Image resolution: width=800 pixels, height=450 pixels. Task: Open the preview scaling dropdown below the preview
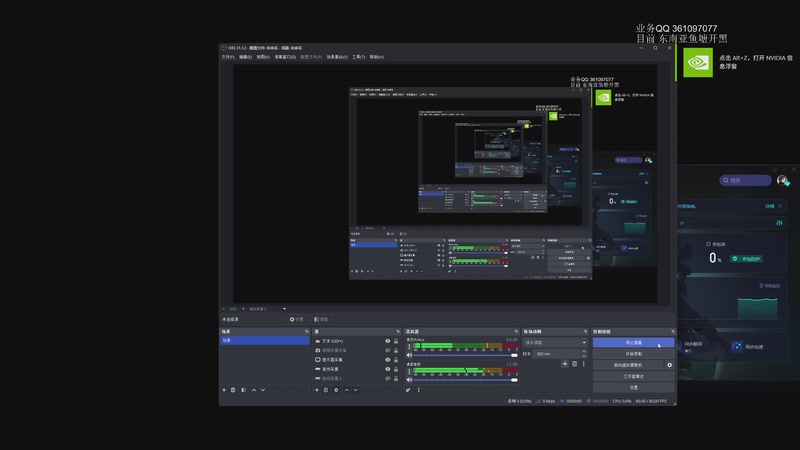(267, 309)
